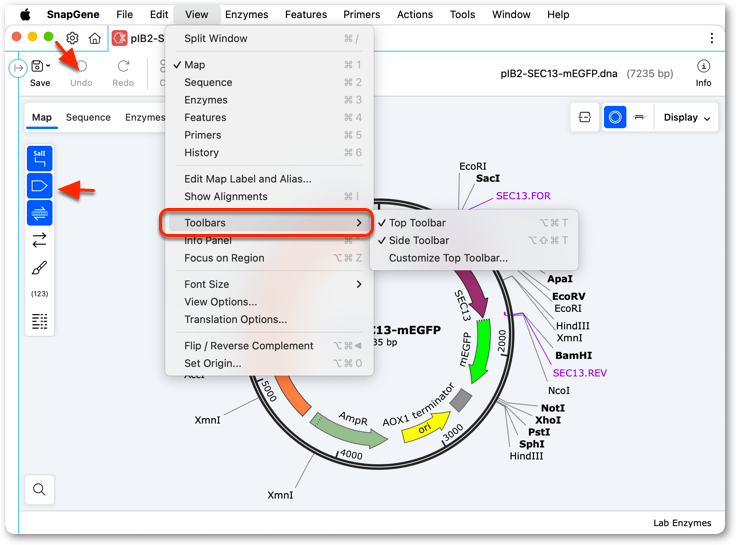Choose Show Alignments menu item

point(269,197)
